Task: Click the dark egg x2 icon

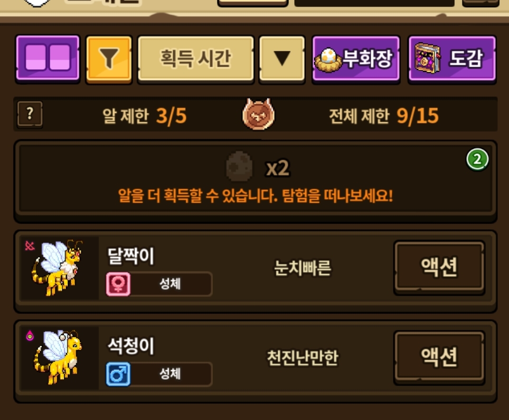Action: (x=239, y=166)
